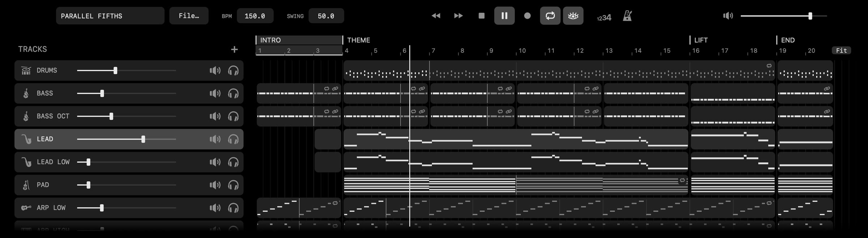Toggle loop playback

click(550, 16)
